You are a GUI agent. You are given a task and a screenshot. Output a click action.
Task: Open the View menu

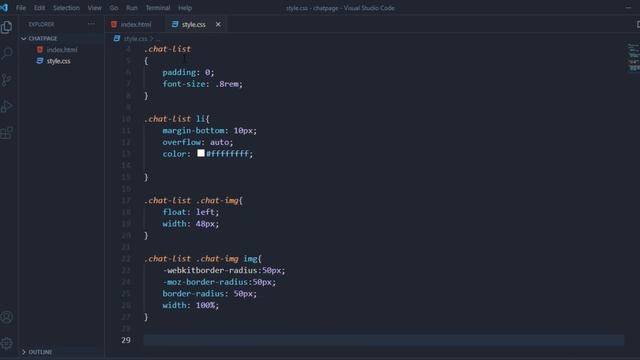coord(94,8)
